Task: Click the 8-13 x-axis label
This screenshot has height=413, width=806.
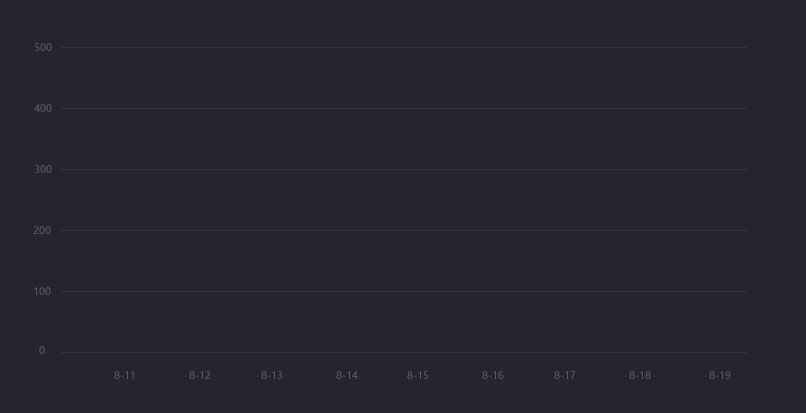Action: [x=271, y=375]
